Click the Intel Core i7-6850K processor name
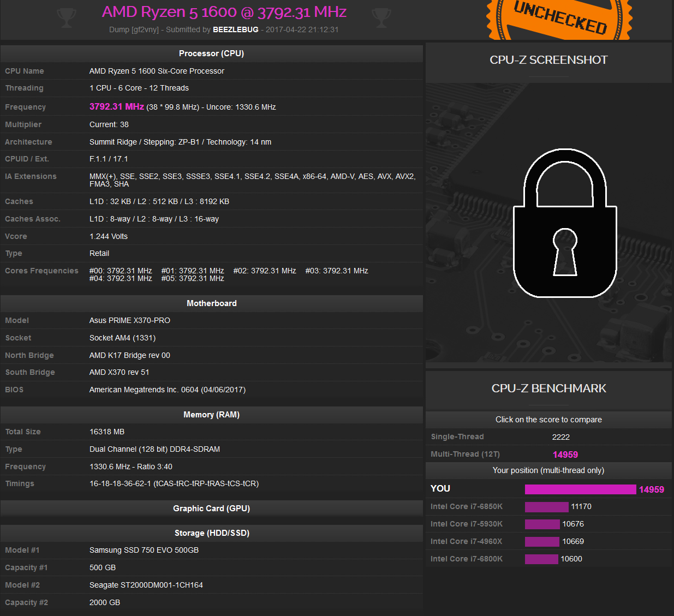 [466, 506]
